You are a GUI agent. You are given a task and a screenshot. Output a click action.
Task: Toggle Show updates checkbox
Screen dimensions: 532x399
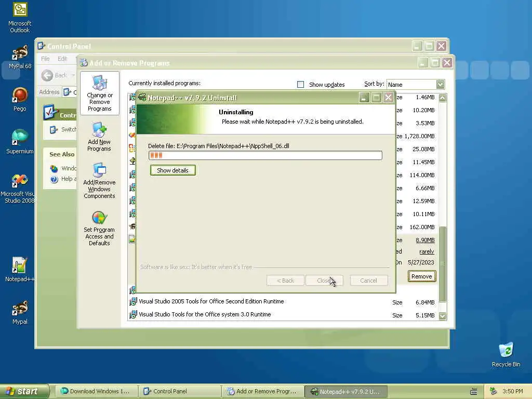pyautogui.click(x=300, y=85)
